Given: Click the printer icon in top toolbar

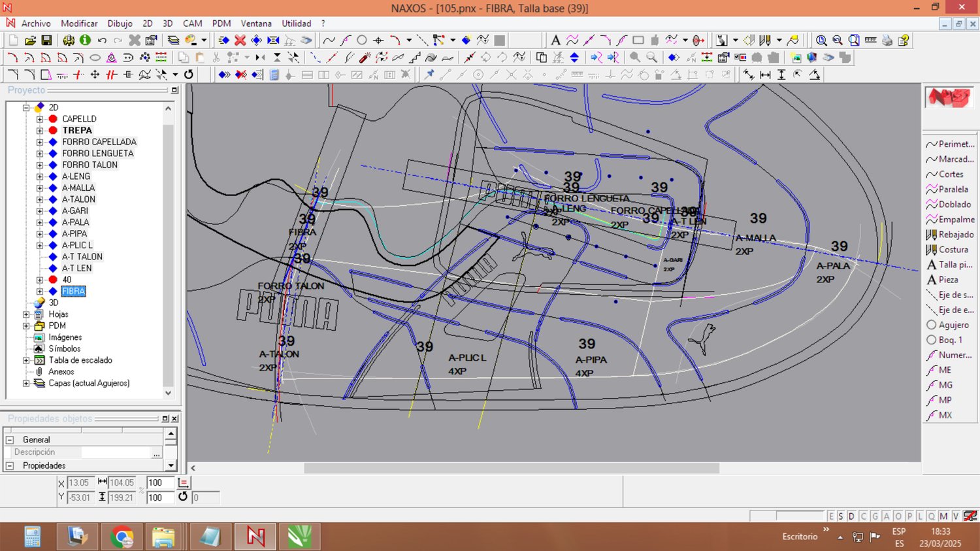Looking at the screenshot, I should coord(887,41).
